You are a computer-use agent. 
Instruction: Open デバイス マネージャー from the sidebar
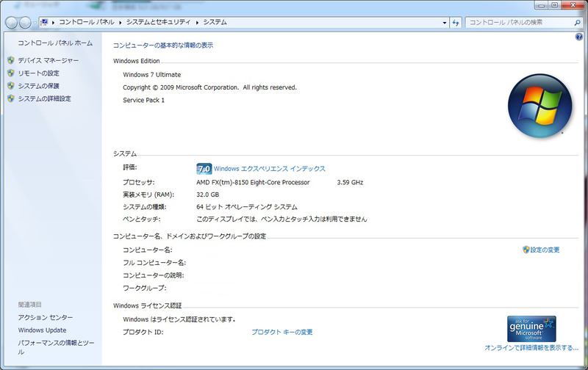coord(49,60)
